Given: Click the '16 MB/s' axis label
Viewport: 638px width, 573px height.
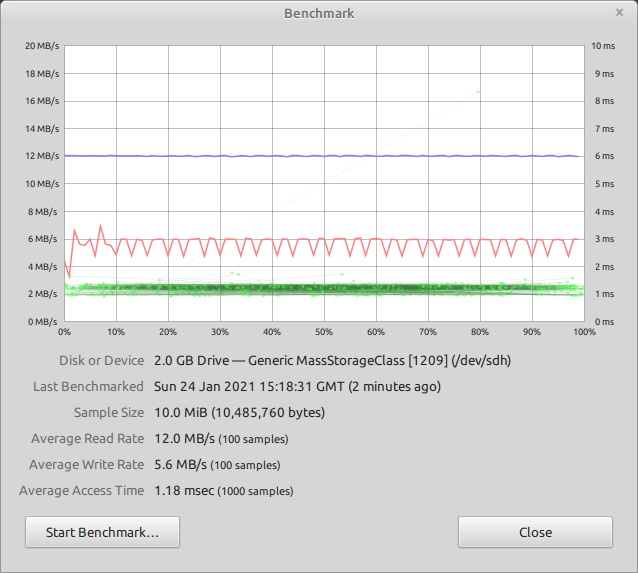Looking at the screenshot, I should click(42, 101).
